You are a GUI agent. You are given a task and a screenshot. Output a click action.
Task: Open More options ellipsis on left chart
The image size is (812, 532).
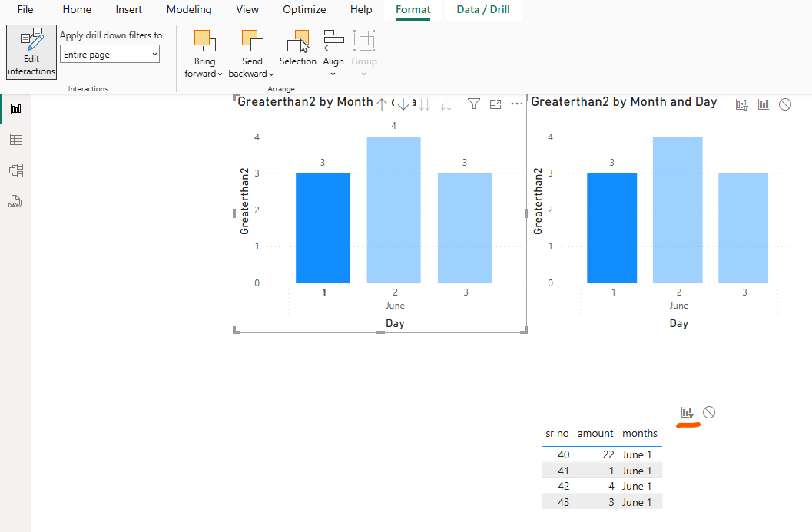point(517,104)
